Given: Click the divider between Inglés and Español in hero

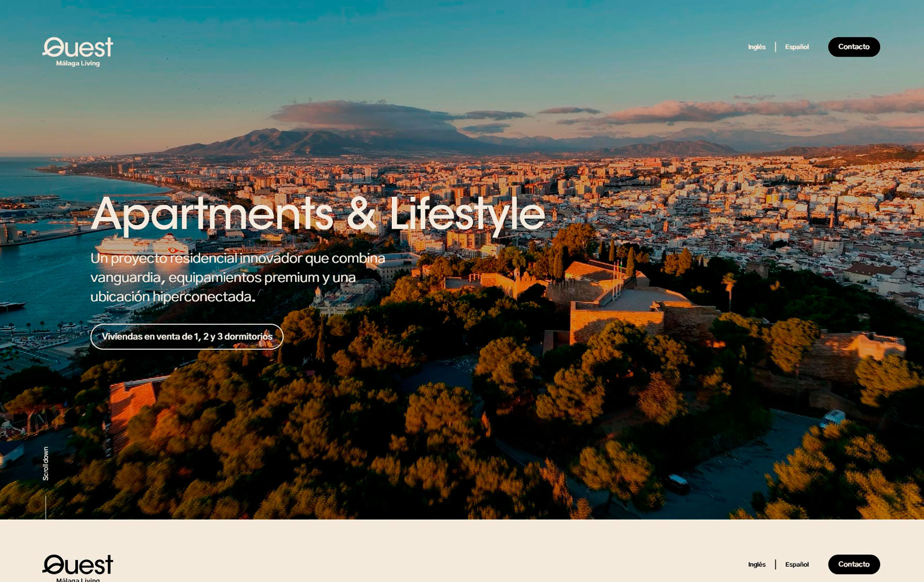Looking at the screenshot, I should pyautogui.click(x=775, y=47).
